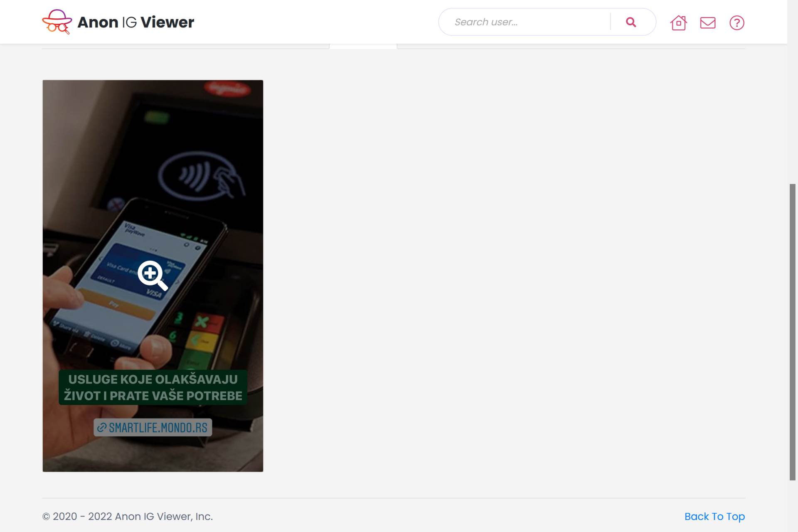
Task: Click the hat-and-glasses logo icon
Action: (x=57, y=22)
